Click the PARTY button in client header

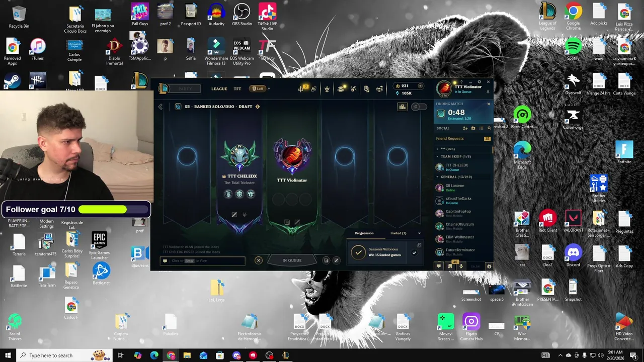(x=185, y=89)
